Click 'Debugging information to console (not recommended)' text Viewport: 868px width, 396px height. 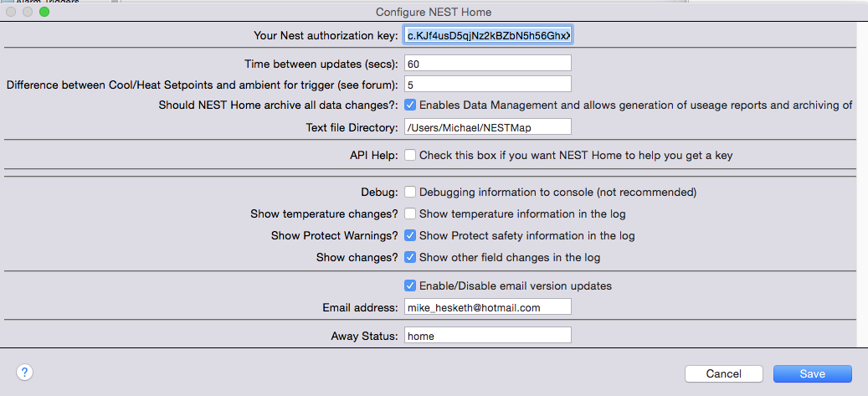click(x=557, y=193)
